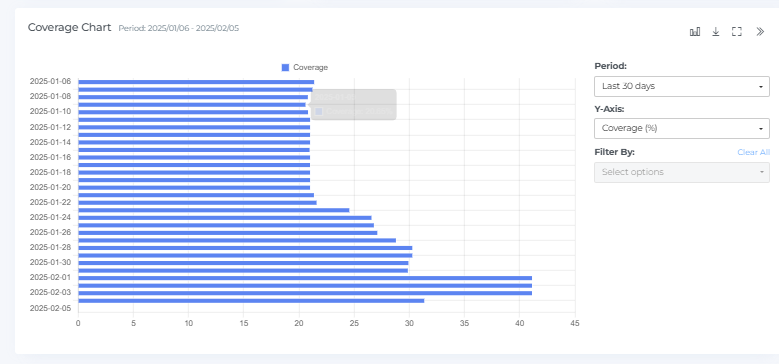Click the Coverage Chart title
The height and width of the screenshot is (364, 779).
coord(70,27)
